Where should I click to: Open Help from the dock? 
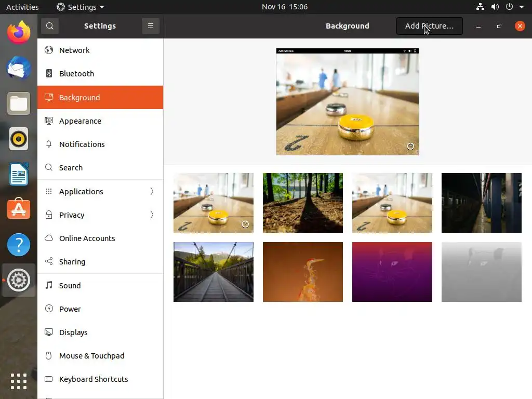coord(19,245)
